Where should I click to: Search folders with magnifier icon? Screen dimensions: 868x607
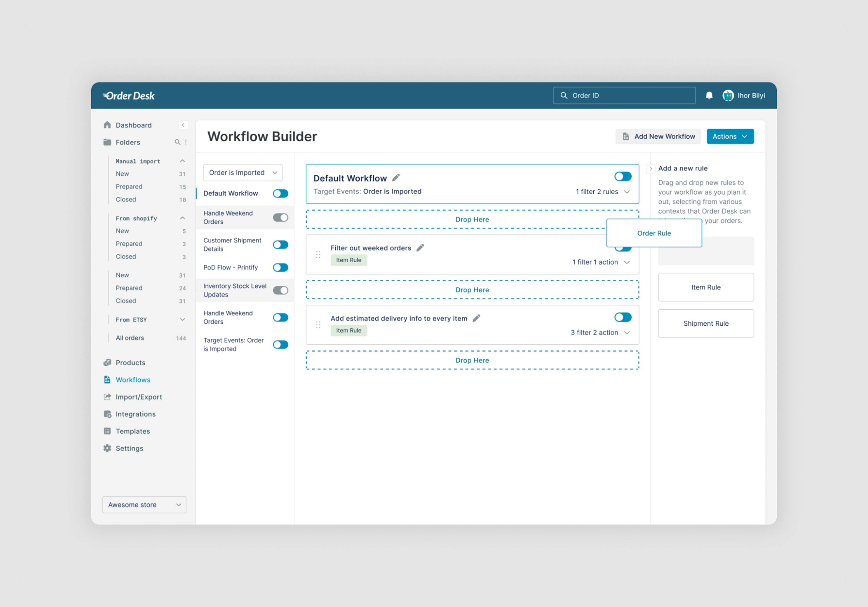click(177, 142)
